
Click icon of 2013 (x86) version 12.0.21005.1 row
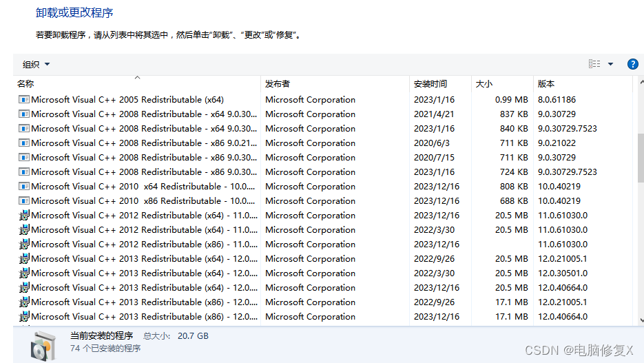(24, 302)
